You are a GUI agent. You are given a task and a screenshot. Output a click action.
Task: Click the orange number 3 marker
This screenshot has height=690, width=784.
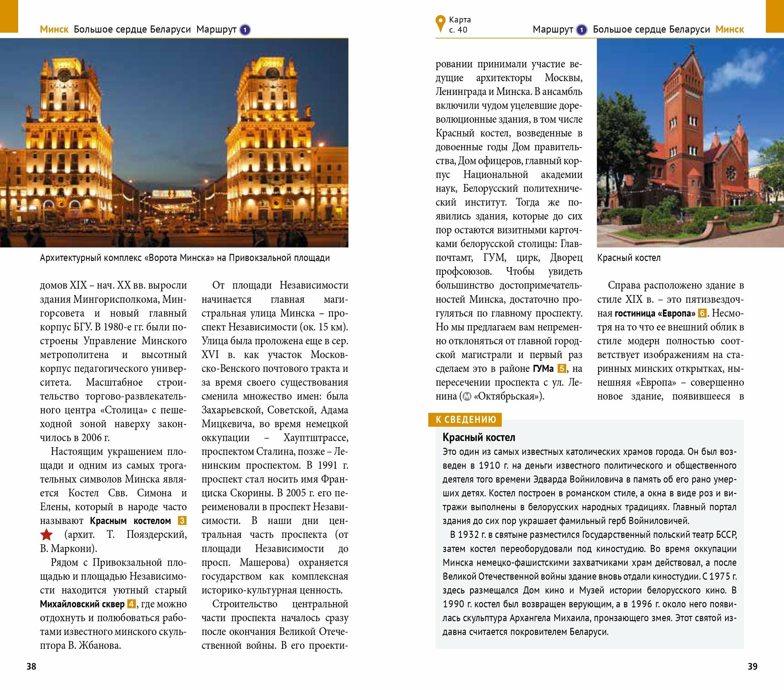click(x=182, y=521)
